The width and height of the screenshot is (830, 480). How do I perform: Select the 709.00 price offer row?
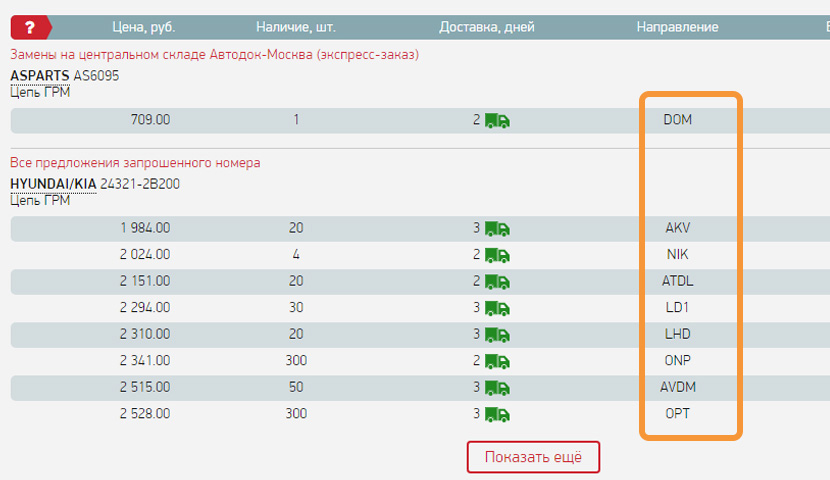tap(150, 120)
